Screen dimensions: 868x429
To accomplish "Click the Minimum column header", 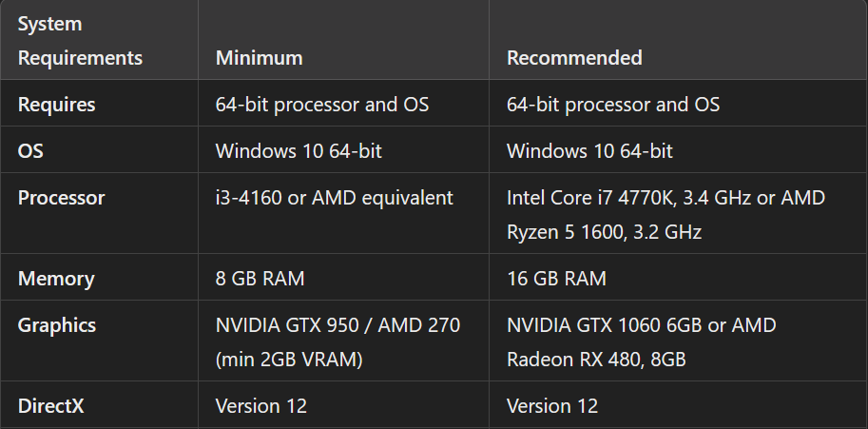I will coord(259,58).
